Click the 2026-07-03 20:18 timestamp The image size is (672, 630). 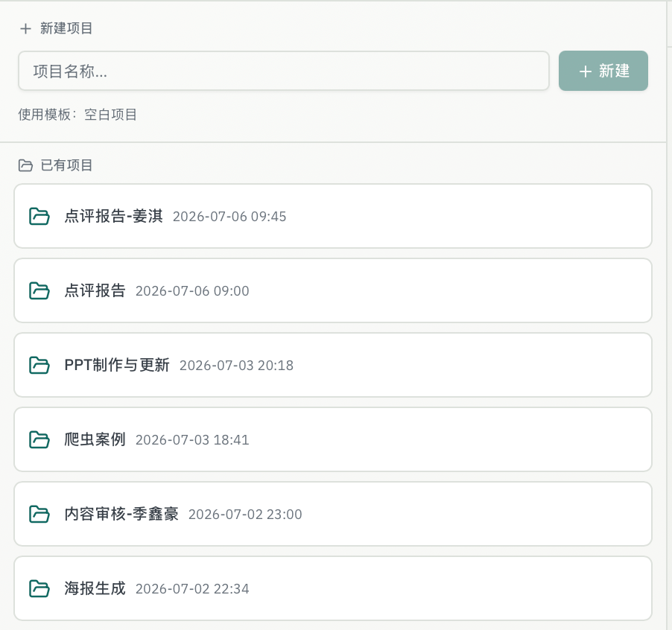tap(236, 366)
